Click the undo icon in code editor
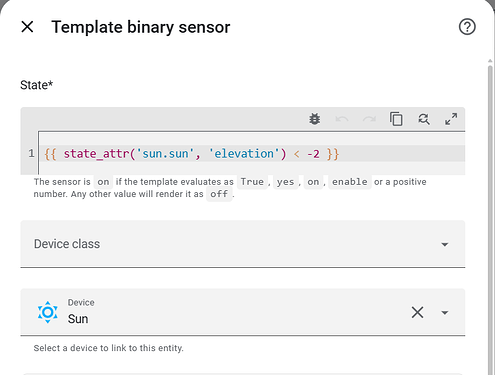This screenshot has width=495, height=375. click(342, 119)
